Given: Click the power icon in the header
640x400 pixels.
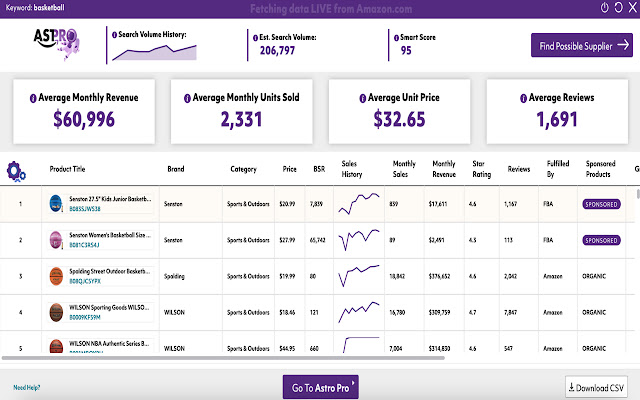Looking at the screenshot, I should [x=604, y=7].
